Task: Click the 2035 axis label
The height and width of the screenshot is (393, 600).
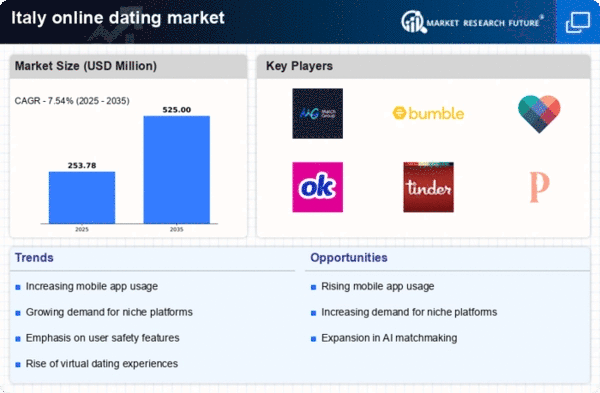Action: (x=177, y=229)
